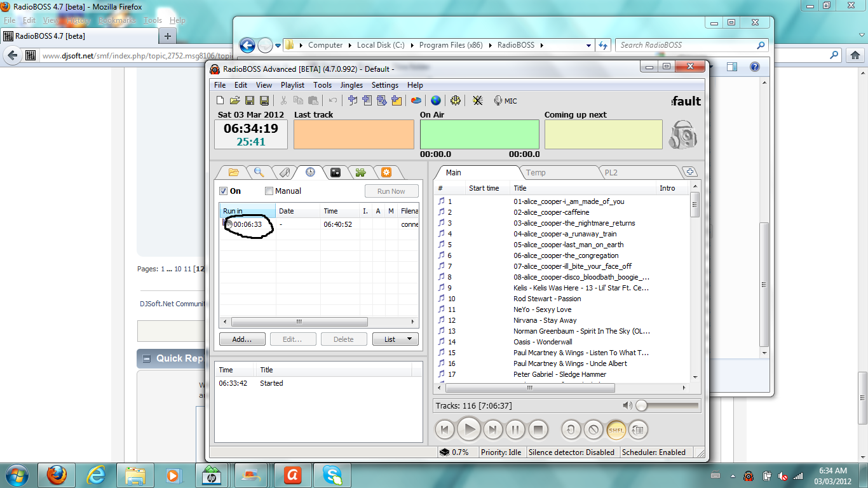The height and width of the screenshot is (488, 868).
Task: Open the Jingles menu
Action: (x=351, y=85)
